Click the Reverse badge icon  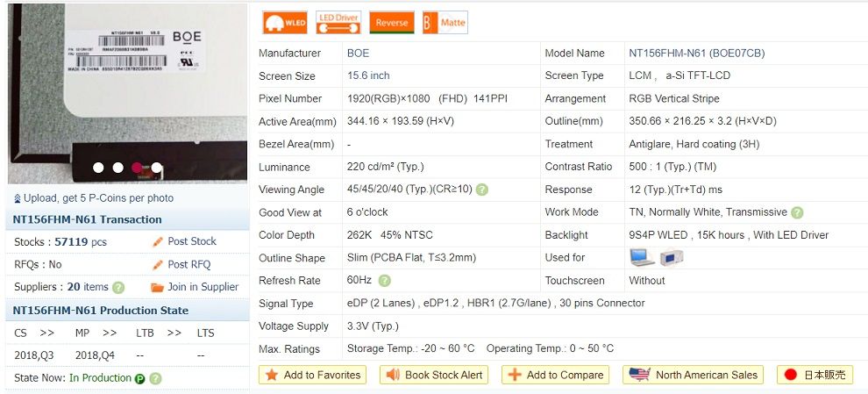(391, 23)
